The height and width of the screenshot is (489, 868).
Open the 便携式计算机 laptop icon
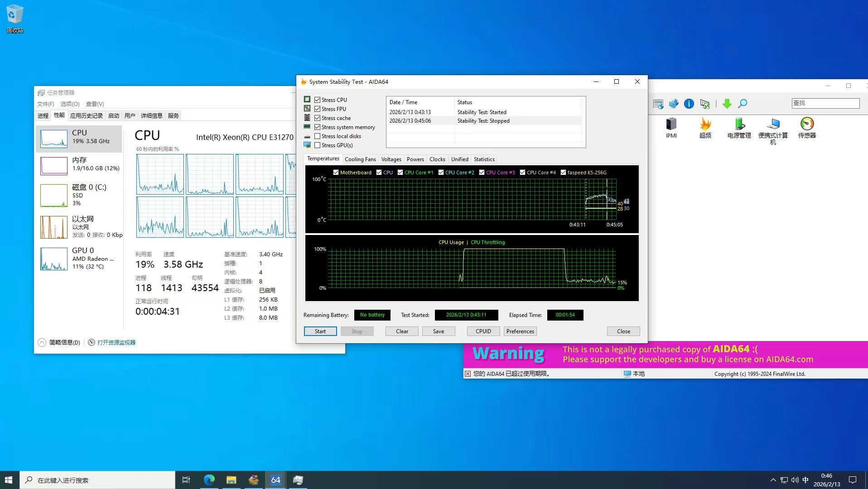pos(773,125)
